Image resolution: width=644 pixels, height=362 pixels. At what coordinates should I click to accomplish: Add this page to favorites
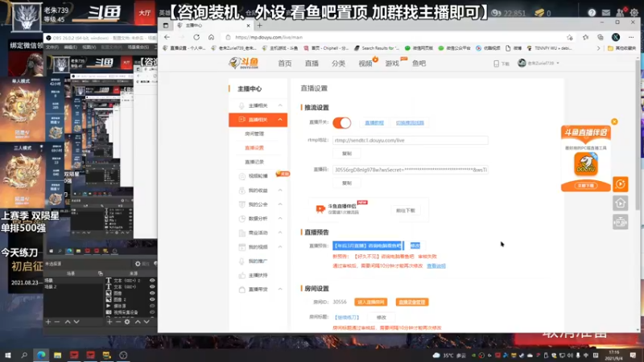tap(570, 37)
